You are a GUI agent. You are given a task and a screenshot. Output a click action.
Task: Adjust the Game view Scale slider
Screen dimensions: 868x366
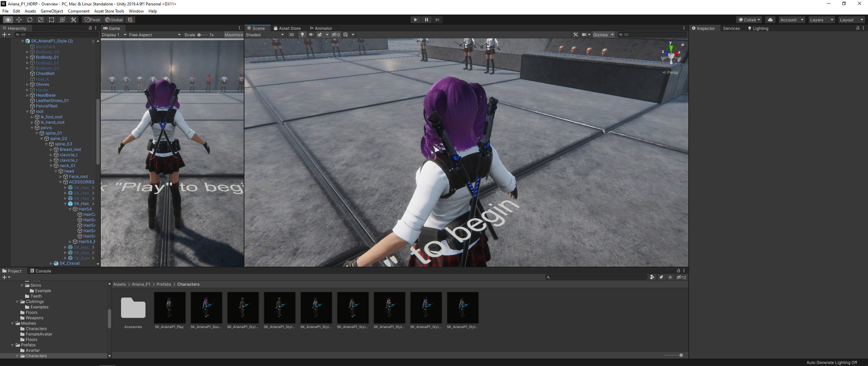pos(202,35)
